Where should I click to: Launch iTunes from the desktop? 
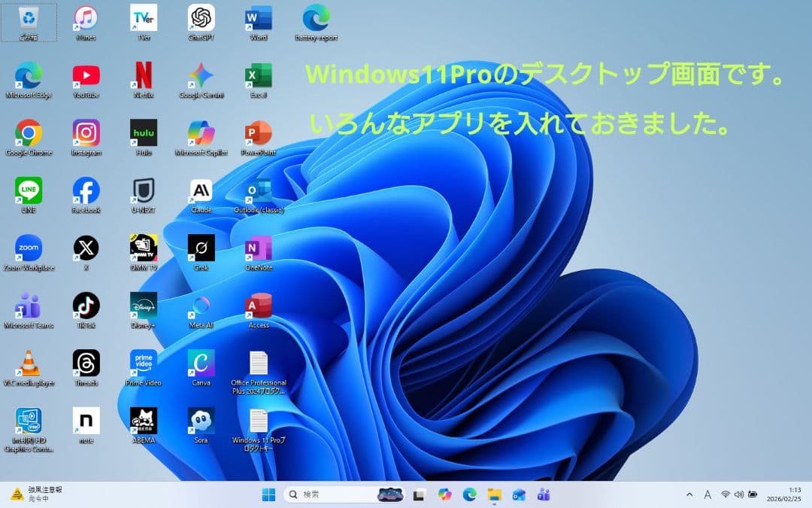coord(86,23)
